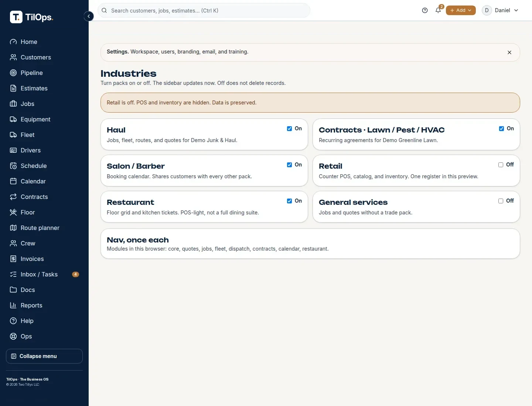Click the help circle icon in top bar
The height and width of the screenshot is (406, 532).
[425, 10]
